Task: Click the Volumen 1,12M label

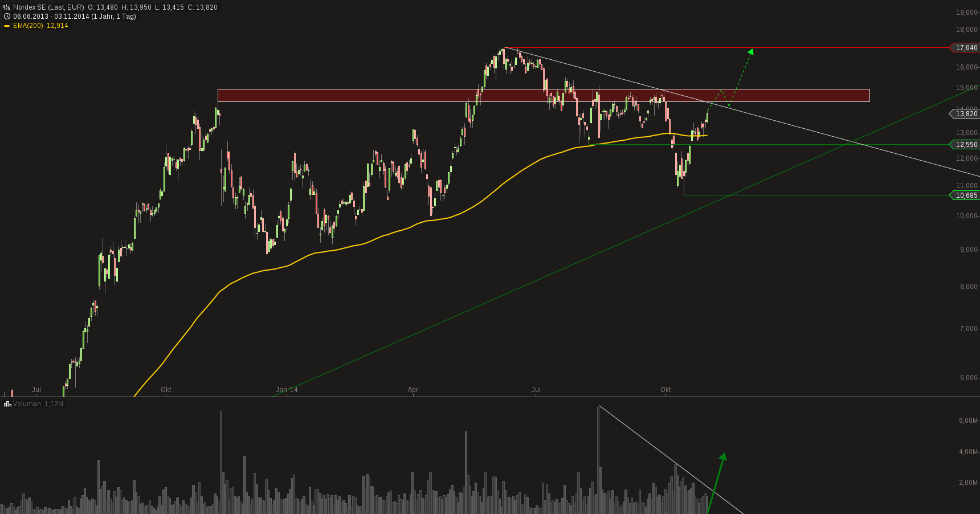Action: tap(38, 404)
